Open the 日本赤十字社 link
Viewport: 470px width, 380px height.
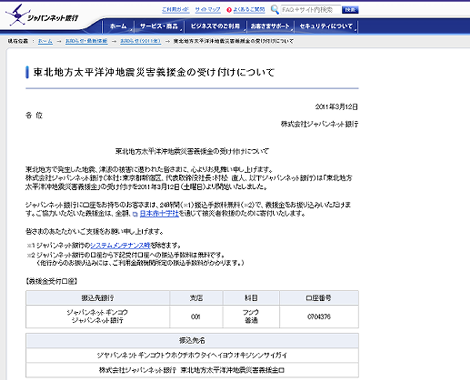[x=159, y=214]
